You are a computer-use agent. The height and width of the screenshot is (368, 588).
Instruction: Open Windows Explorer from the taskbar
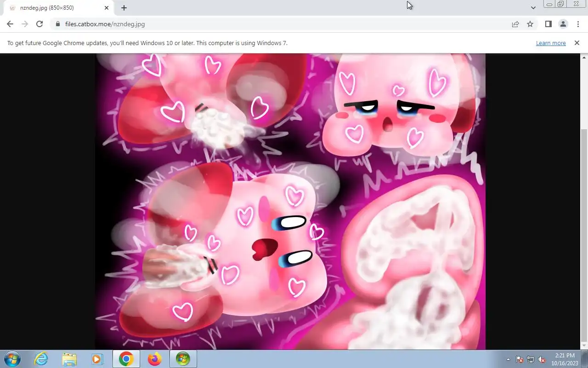coord(69,359)
